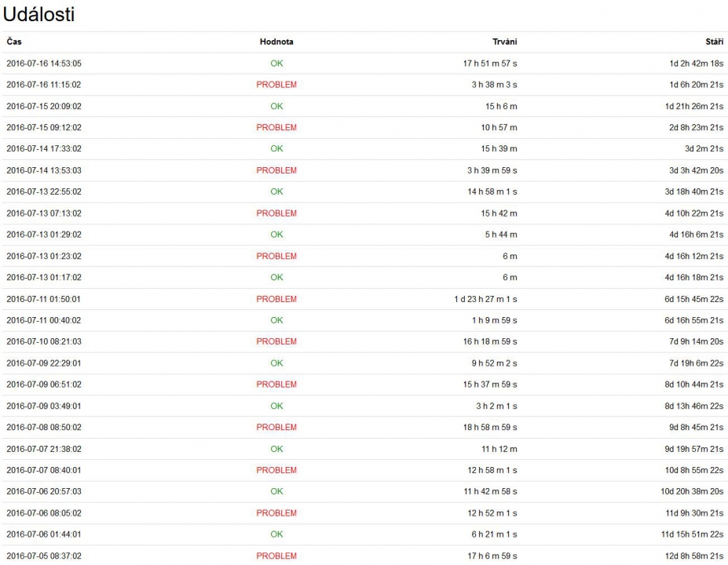The height and width of the screenshot is (565, 728).
Task: Click the duration "11 h 42 m 58 s"
Action: coord(491,491)
